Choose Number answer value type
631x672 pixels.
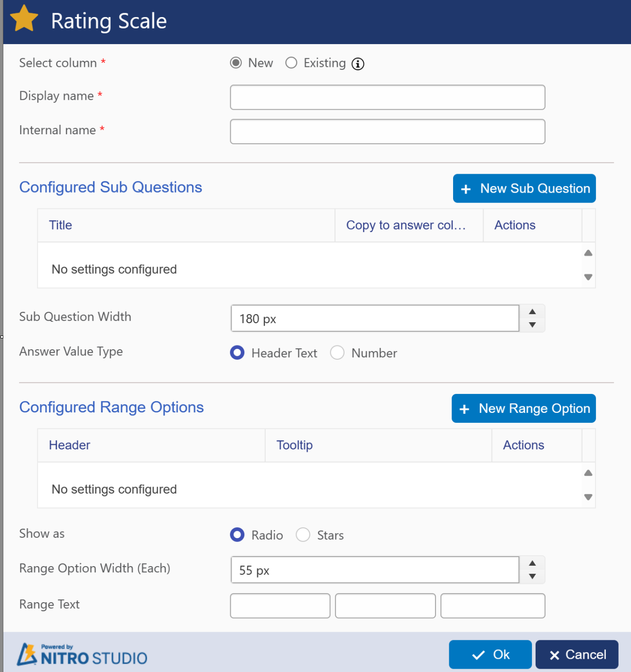click(337, 353)
